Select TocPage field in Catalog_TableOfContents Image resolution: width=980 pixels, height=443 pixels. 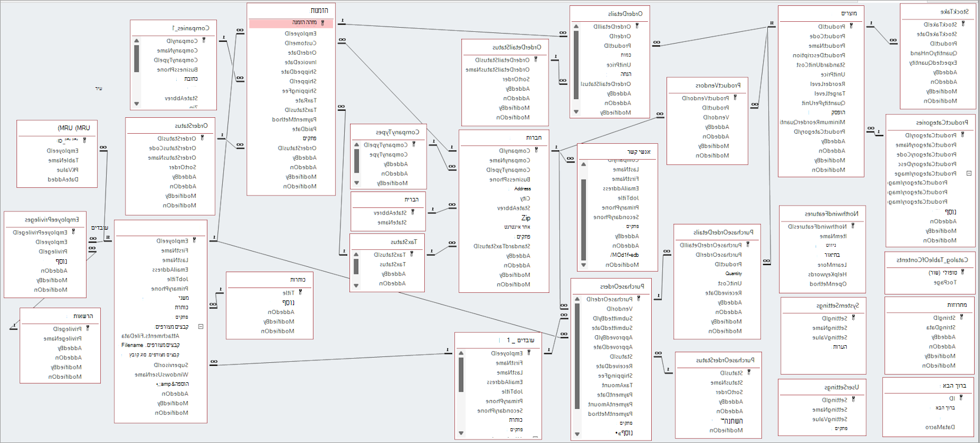pyautogui.click(x=945, y=283)
